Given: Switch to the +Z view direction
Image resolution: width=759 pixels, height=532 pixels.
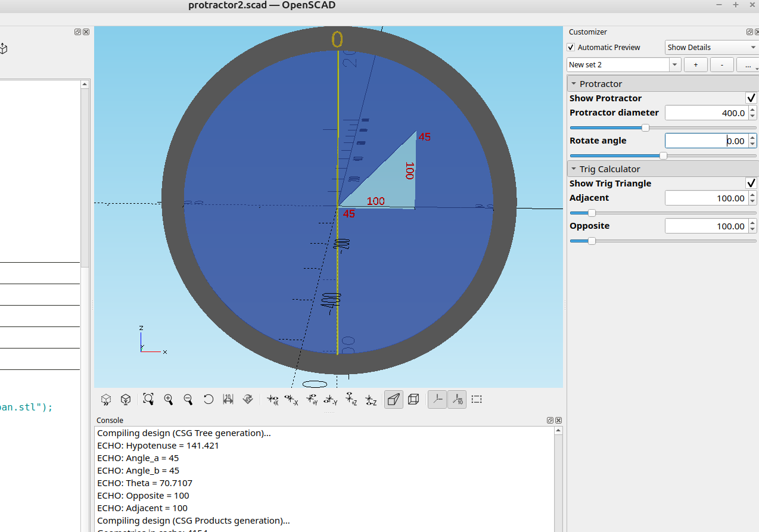Looking at the screenshot, I should pyautogui.click(x=351, y=400).
